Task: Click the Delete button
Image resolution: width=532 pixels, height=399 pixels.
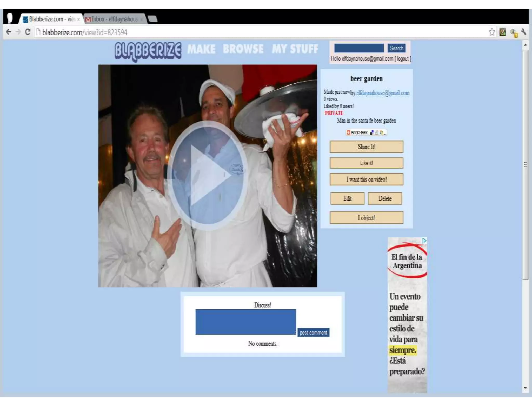Action: coord(385,198)
